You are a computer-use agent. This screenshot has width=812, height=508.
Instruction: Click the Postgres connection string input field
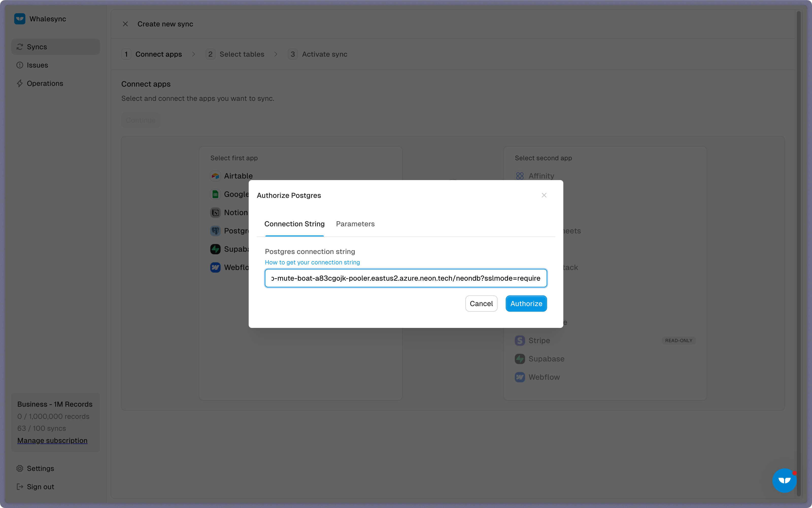(x=406, y=278)
